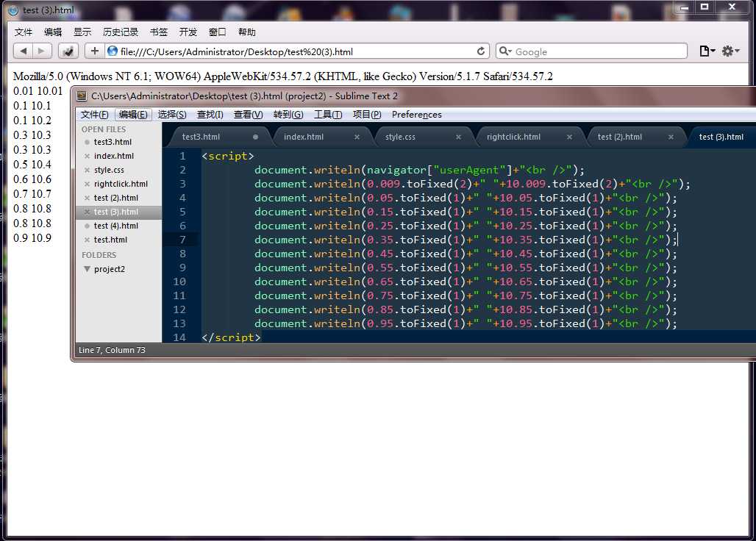Viewport: 756px width, 541px height.
Task: Open test3.html in sidebar open files
Action: pos(113,142)
